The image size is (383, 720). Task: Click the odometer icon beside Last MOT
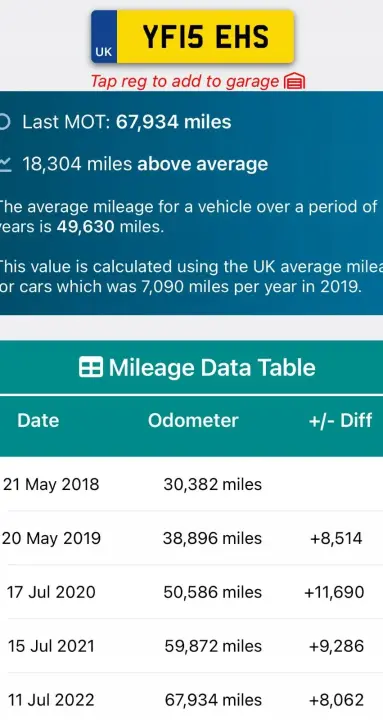click(x=4, y=122)
